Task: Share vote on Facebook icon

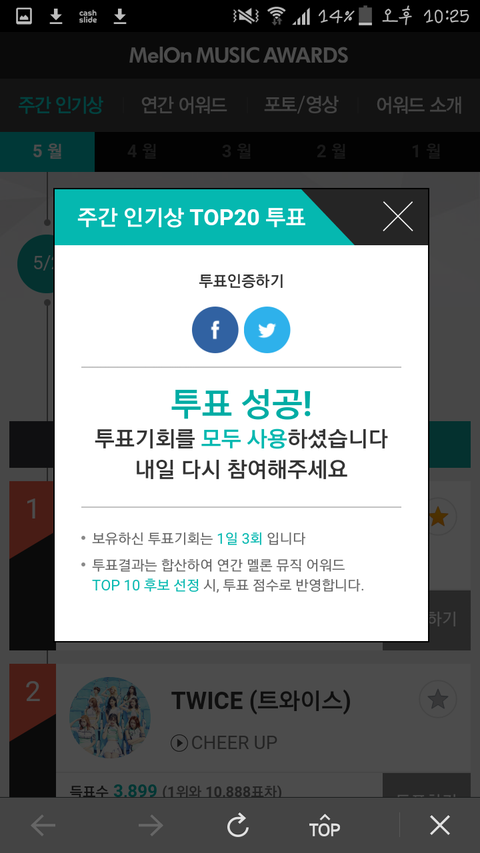Action: tap(215, 330)
